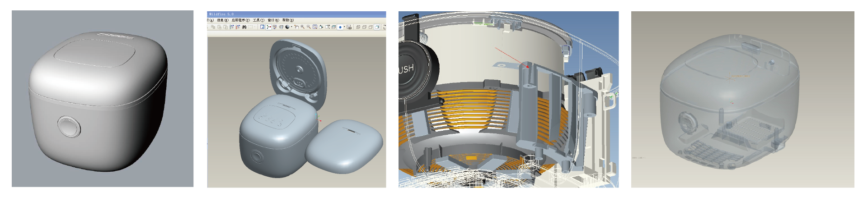Click the Zoom Out magnifier icon
This screenshot has width=868, height=197.
click(x=309, y=27)
